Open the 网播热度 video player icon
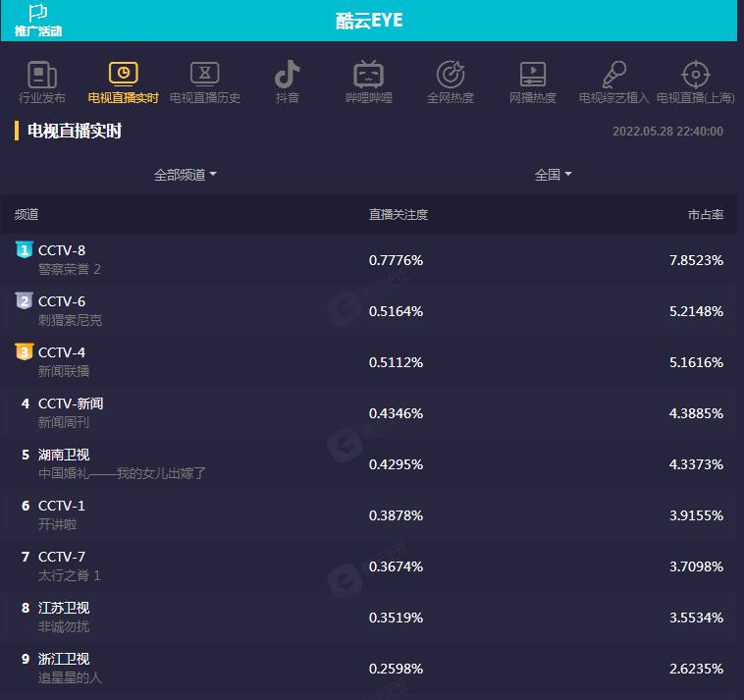The image size is (744, 700). [x=532, y=74]
